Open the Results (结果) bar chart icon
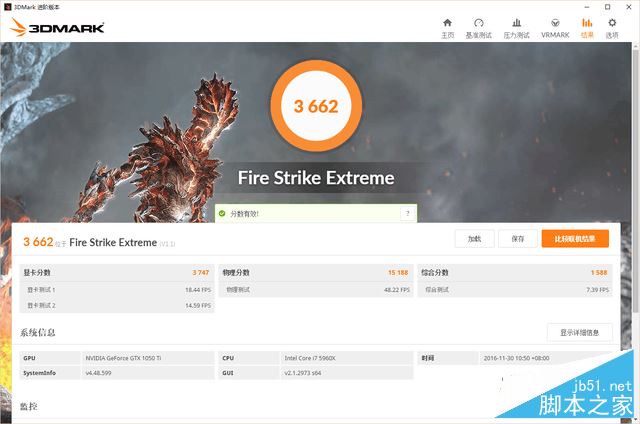The height and width of the screenshot is (424, 640). click(x=587, y=23)
